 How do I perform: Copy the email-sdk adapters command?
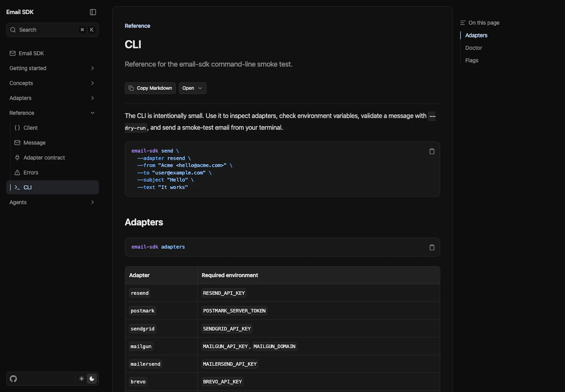click(x=432, y=247)
